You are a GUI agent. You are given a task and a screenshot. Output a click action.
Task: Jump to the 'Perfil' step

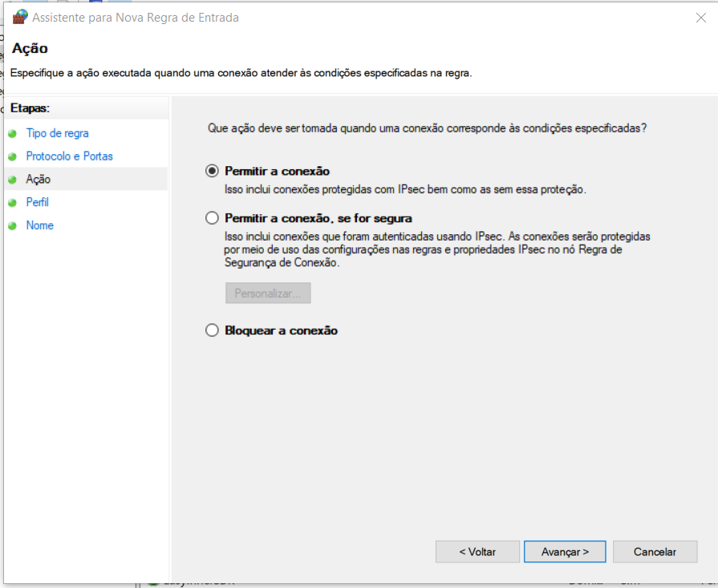(x=37, y=203)
